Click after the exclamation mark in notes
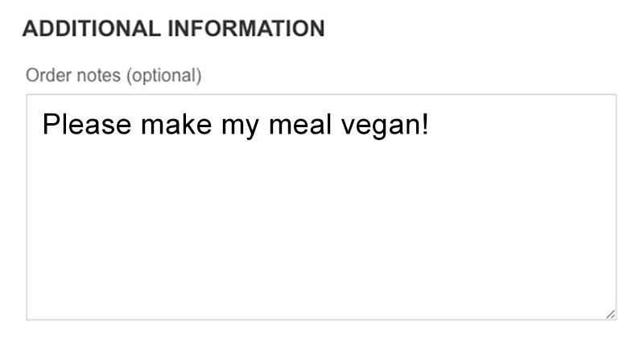Image resolution: width=644 pixels, height=359 pixels. (x=430, y=125)
